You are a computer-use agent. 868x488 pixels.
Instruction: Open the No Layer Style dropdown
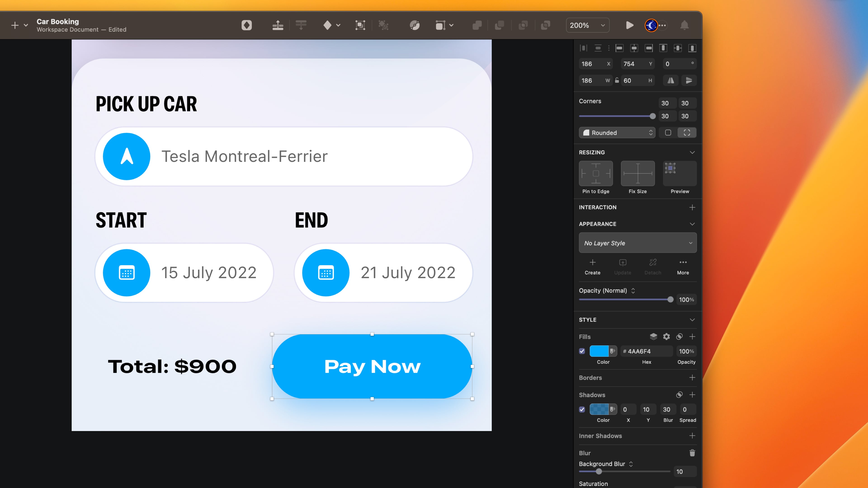coord(637,243)
